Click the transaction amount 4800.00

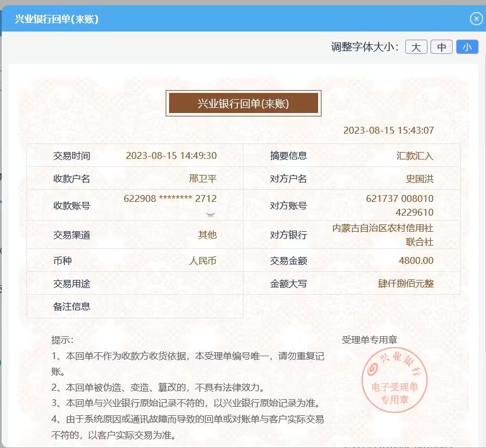pos(416,261)
